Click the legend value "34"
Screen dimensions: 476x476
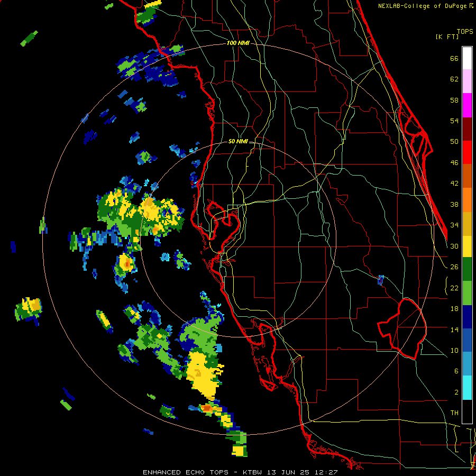tap(454, 225)
